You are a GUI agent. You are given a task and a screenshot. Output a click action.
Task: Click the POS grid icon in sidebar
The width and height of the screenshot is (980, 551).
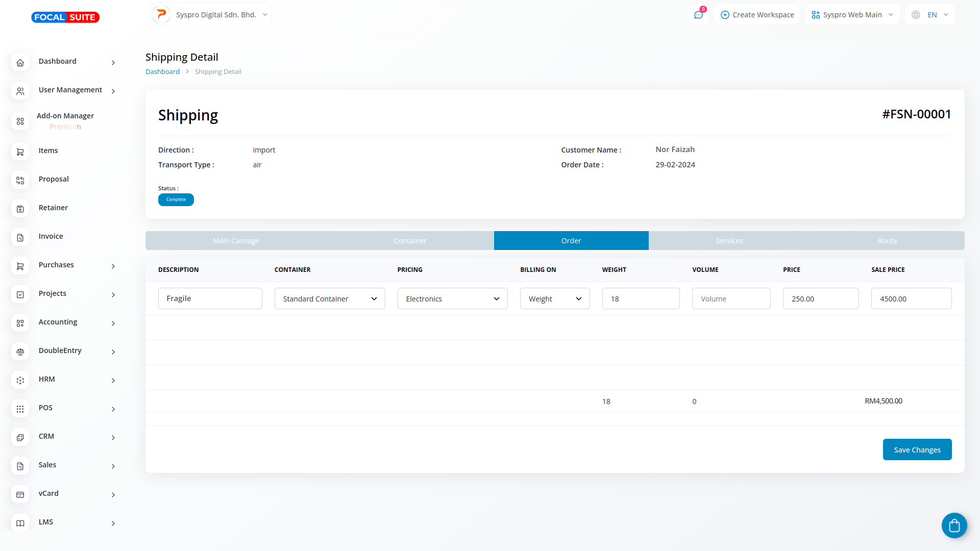coord(20,409)
